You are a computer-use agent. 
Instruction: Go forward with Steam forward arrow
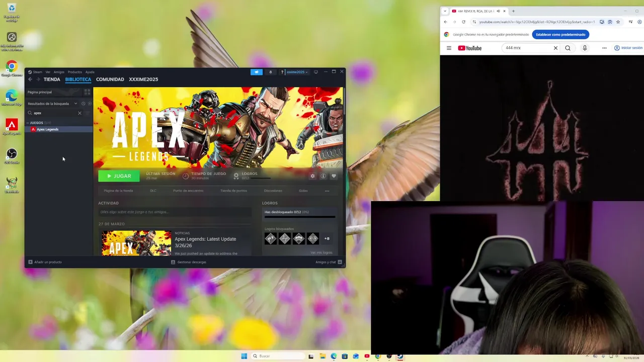(x=38, y=79)
